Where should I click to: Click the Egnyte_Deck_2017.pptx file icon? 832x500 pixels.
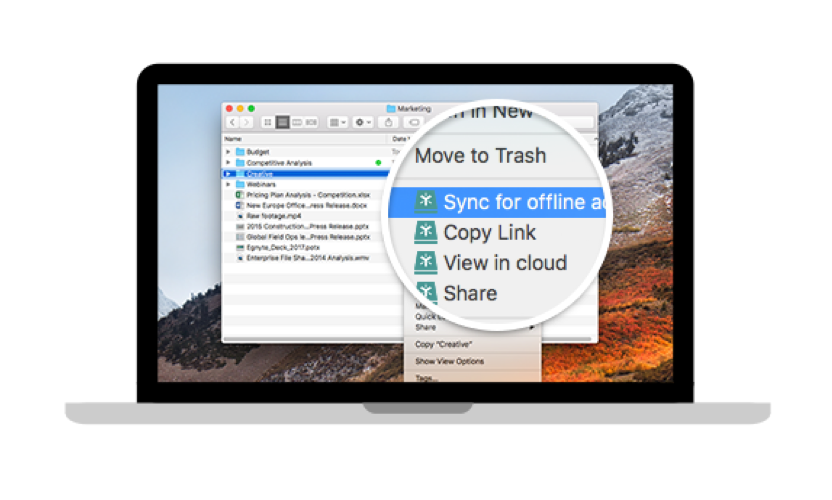tap(240, 248)
